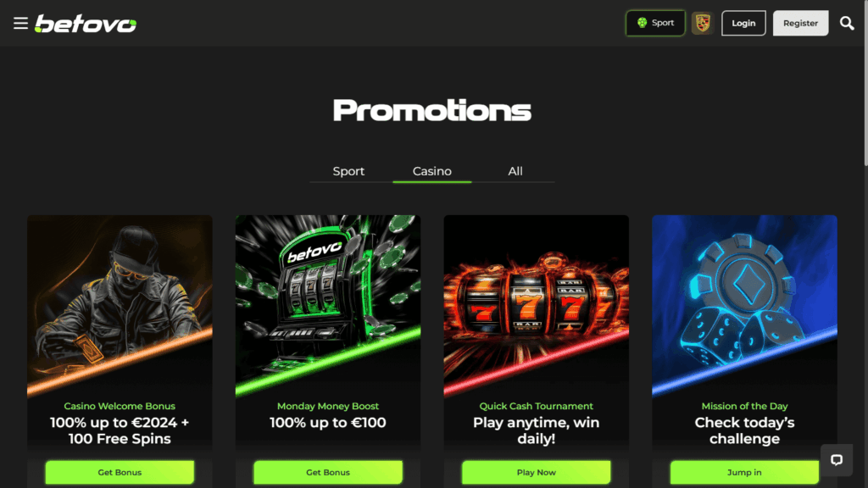Open the blue poker chip and dice image
Image resolution: width=868 pixels, height=488 pixels.
click(744, 306)
